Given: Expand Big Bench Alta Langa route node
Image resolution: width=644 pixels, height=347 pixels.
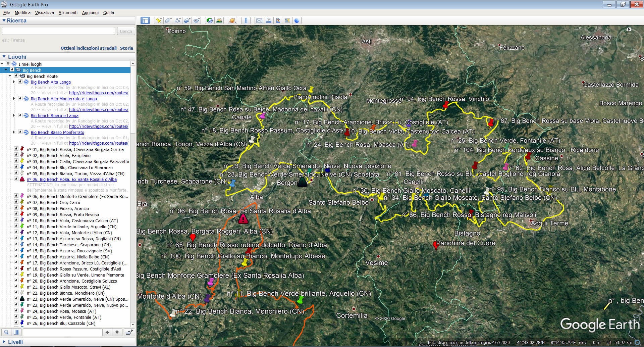Looking at the screenshot, I should point(14,82).
